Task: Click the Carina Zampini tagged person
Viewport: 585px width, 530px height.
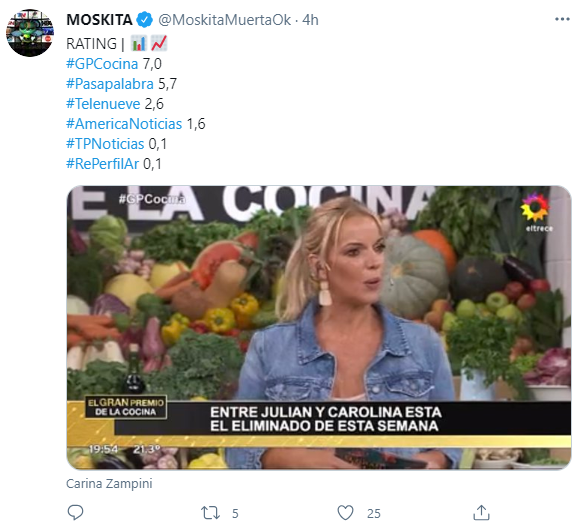Action: [109, 484]
